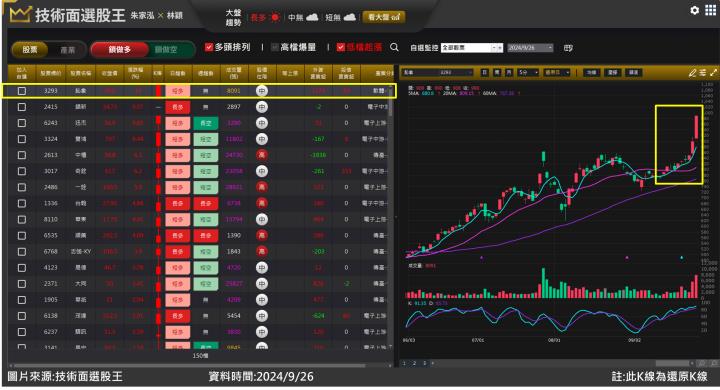Select the chart pencil drawing tool
The height and width of the screenshot is (390, 720).
click(x=692, y=73)
